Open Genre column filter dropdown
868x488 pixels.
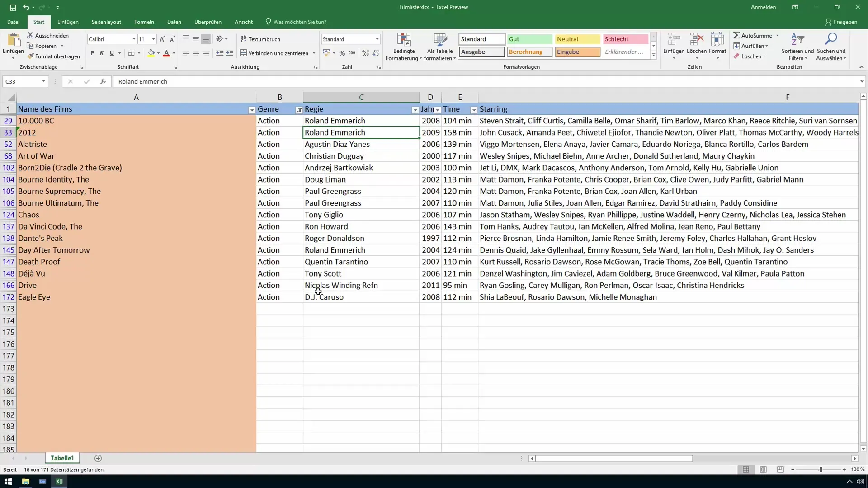[299, 110]
